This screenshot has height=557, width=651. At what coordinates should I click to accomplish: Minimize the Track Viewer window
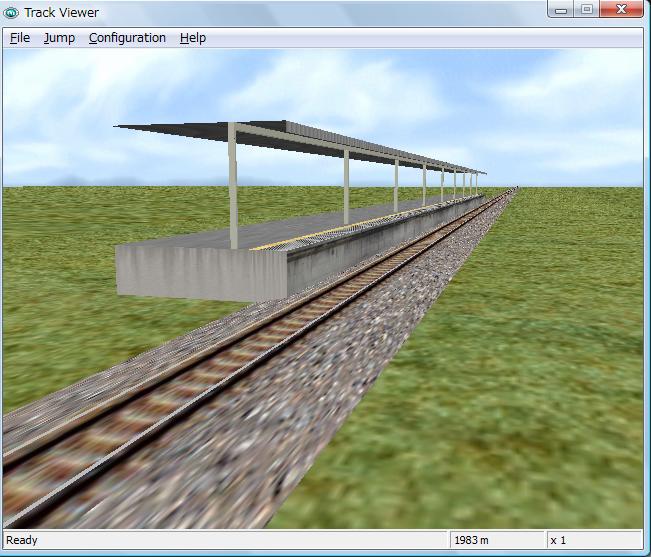pyautogui.click(x=562, y=10)
